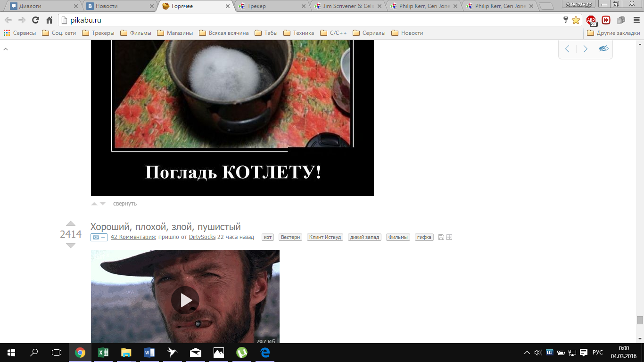Image resolution: width=644 pixels, height=362 pixels.
Task: Click the address bar showing pikabu.ru
Action: coord(306,20)
